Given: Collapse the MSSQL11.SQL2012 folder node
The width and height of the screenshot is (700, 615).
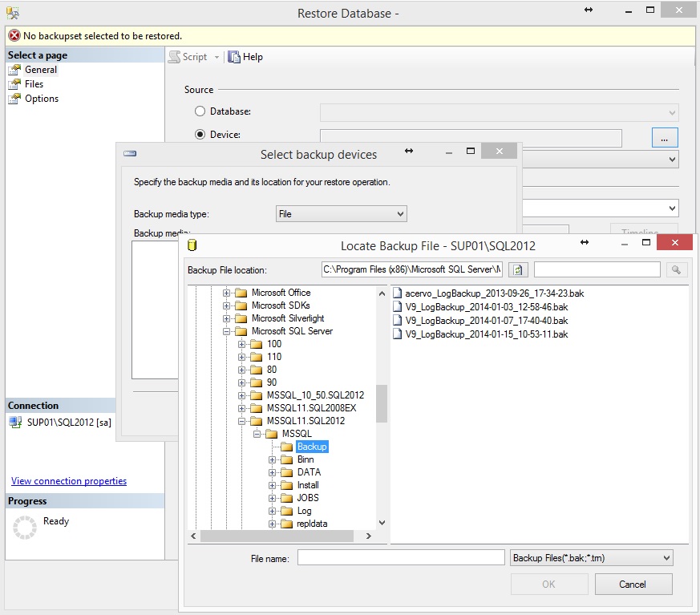Looking at the screenshot, I should 241,421.
